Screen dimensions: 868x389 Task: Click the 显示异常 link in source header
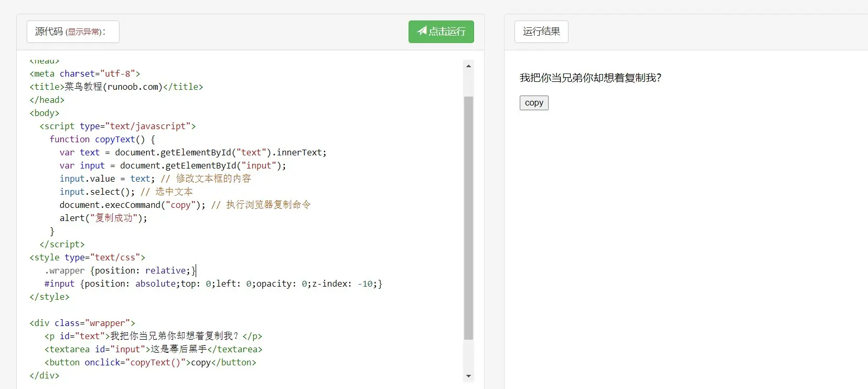click(83, 32)
